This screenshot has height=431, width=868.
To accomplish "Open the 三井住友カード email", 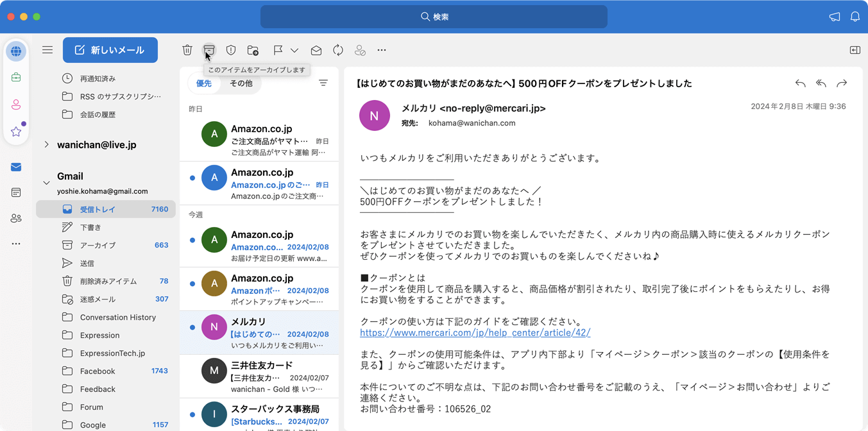I will point(259,376).
